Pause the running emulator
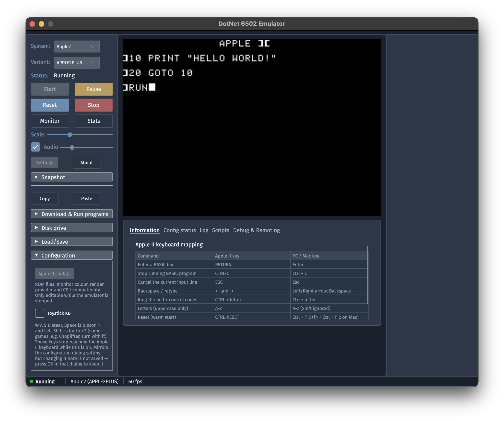 pyautogui.click(x=94, y=89)
